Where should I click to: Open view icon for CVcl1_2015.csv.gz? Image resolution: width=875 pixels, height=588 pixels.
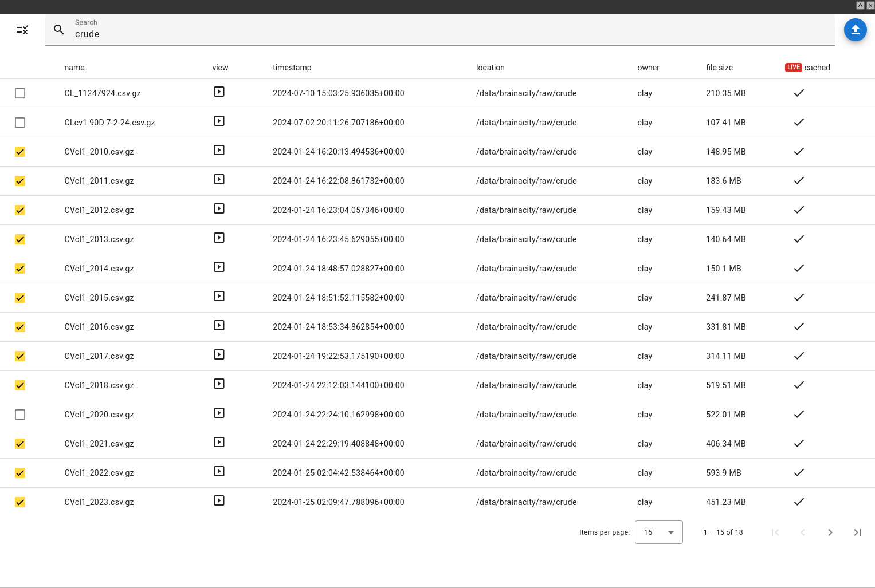219,296
